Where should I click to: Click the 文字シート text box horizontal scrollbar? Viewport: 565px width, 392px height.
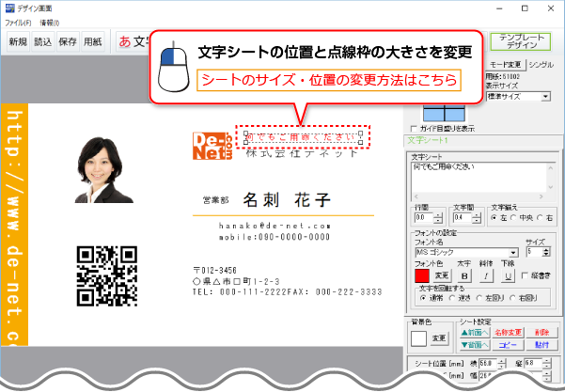[x=479, y=196]
